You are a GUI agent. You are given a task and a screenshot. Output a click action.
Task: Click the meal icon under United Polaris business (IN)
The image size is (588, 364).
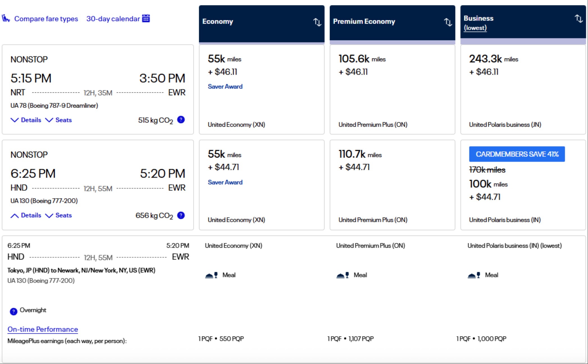click(x=474, y=275)
